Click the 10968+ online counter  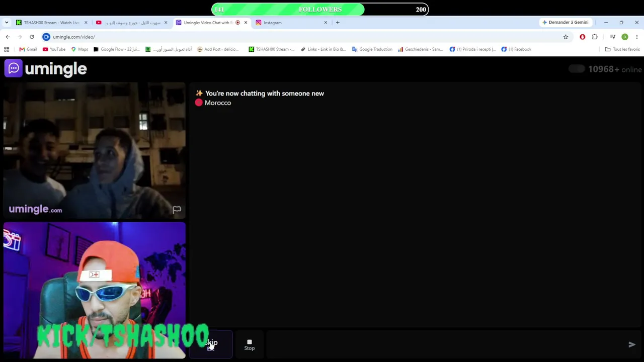point(615,69)
